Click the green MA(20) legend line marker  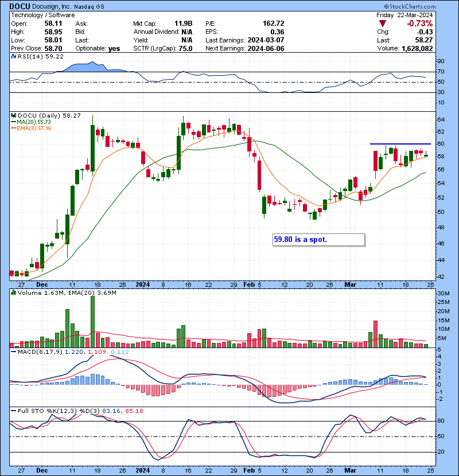pos(13,122)
